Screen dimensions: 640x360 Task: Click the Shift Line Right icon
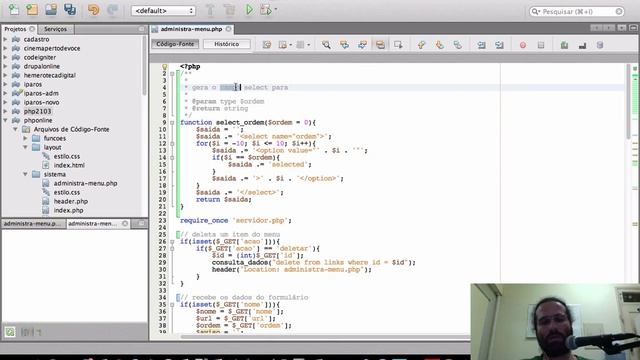pos(499,45)
